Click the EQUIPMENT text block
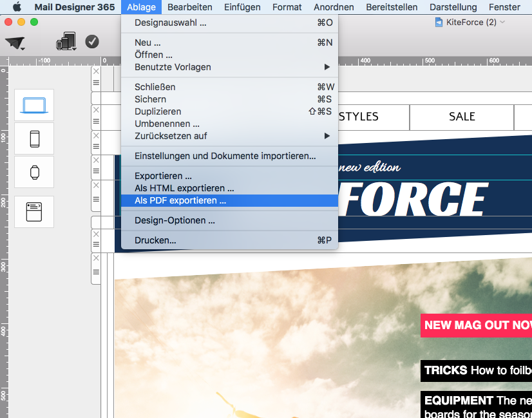532x418 pixels. coord(477,405)
